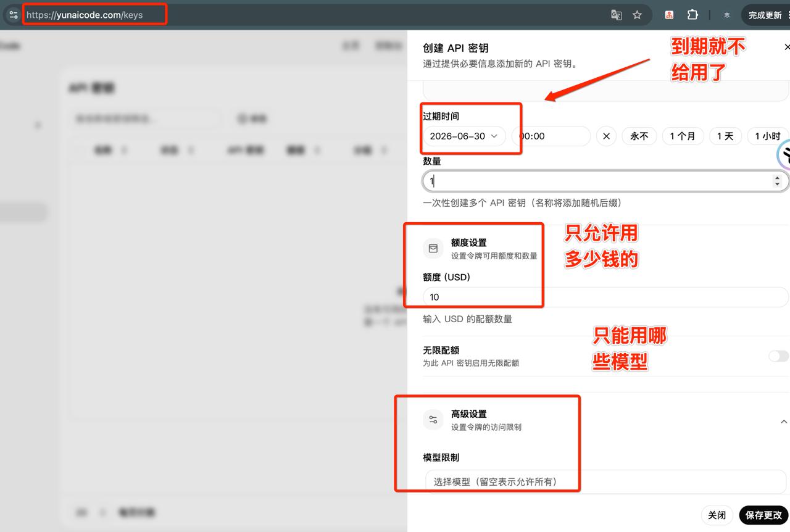Viewport: 790px width, 532px height.
Task: Click the translate page icon
Action: (617, 15)
